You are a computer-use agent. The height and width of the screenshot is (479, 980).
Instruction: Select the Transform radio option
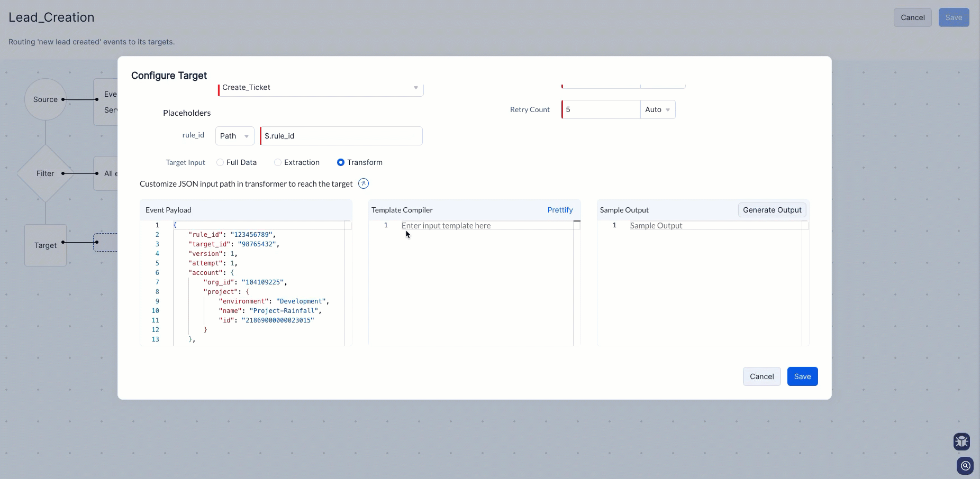[341, 162]
